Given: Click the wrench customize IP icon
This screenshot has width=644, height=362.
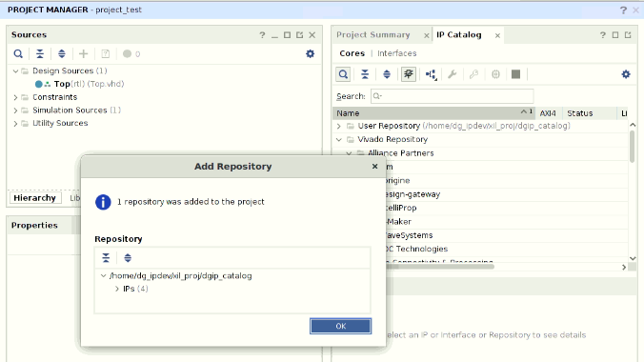Looking at the screenshot, I should point(453,74).
